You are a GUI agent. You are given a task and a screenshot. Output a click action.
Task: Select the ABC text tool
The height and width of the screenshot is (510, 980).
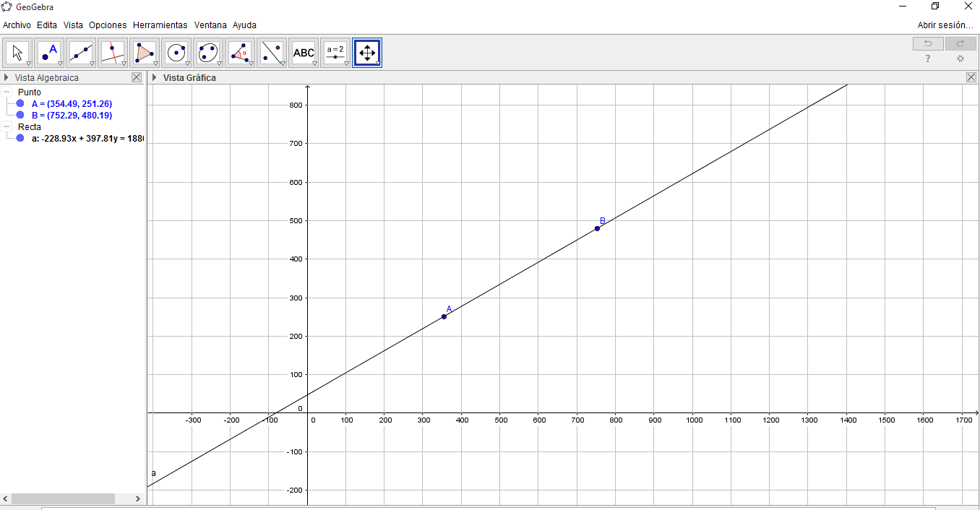pyautogui.click(x=303, y=51)
